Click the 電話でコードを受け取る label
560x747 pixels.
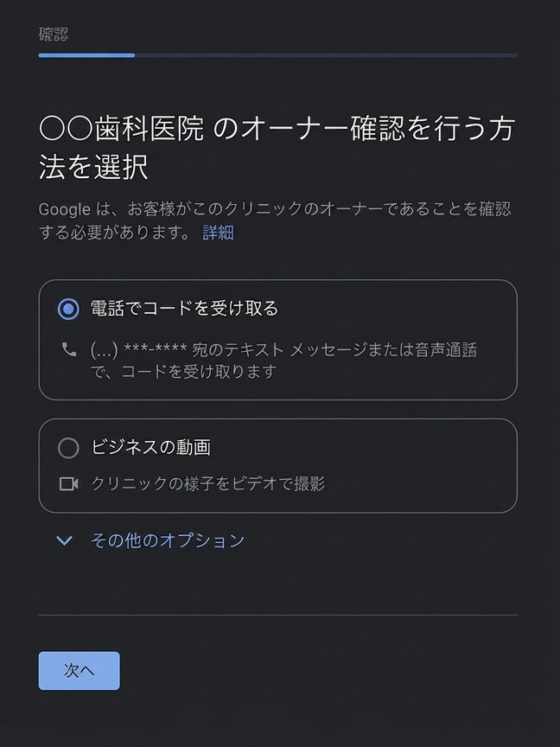184,309
